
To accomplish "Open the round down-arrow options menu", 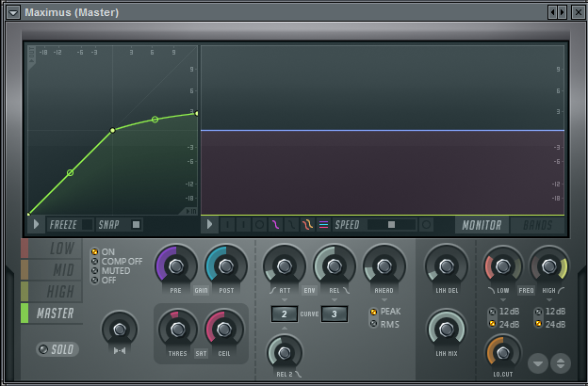I will click(538, 362).
